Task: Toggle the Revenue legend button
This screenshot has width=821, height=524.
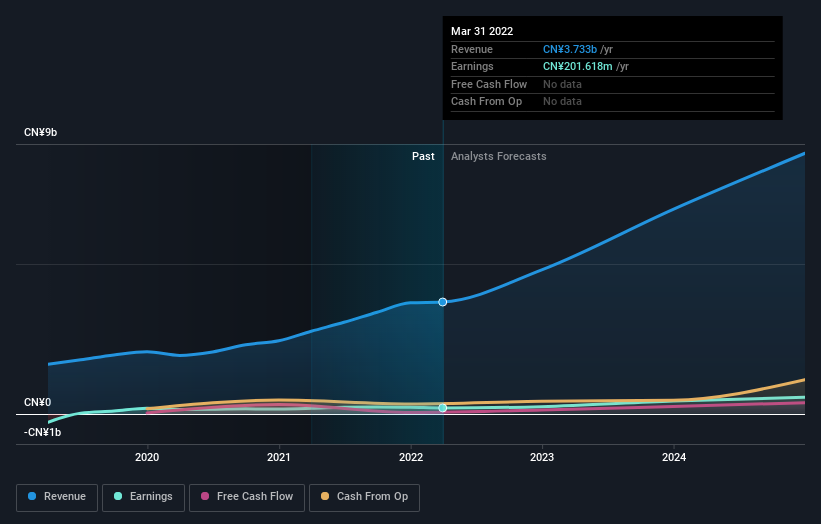Action: pos(57,497)
